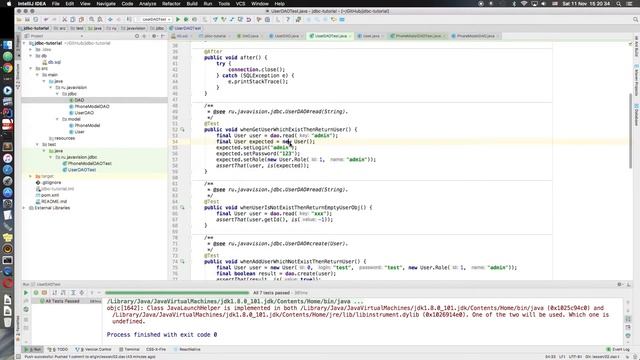Click the "Process finished with exit code 0" output line
This screenshot has height=360, width=640.
[162, 335]
